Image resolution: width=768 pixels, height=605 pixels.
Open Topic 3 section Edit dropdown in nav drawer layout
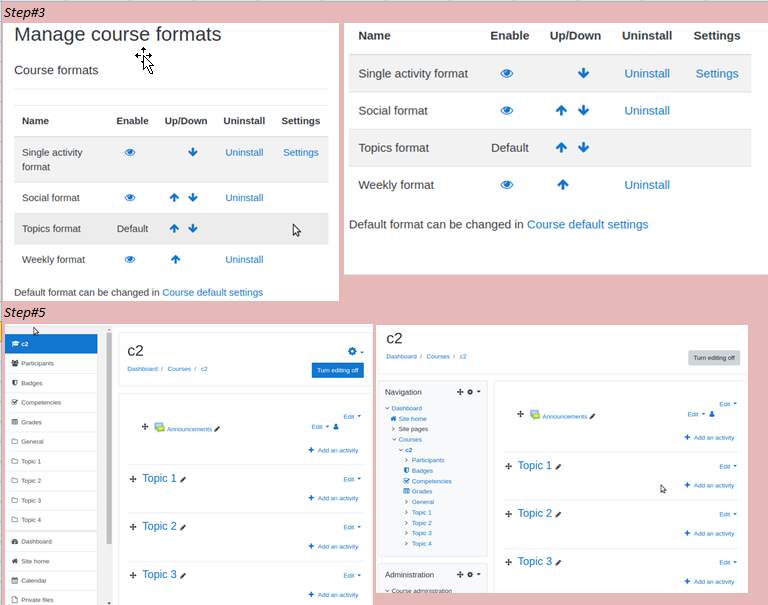(352, 575)
